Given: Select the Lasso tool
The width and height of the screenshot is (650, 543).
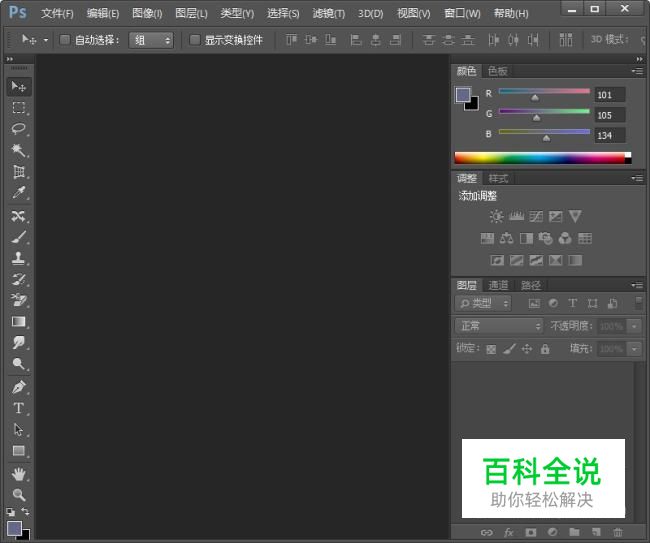Looking at the screenshot, I should point(18,129).
